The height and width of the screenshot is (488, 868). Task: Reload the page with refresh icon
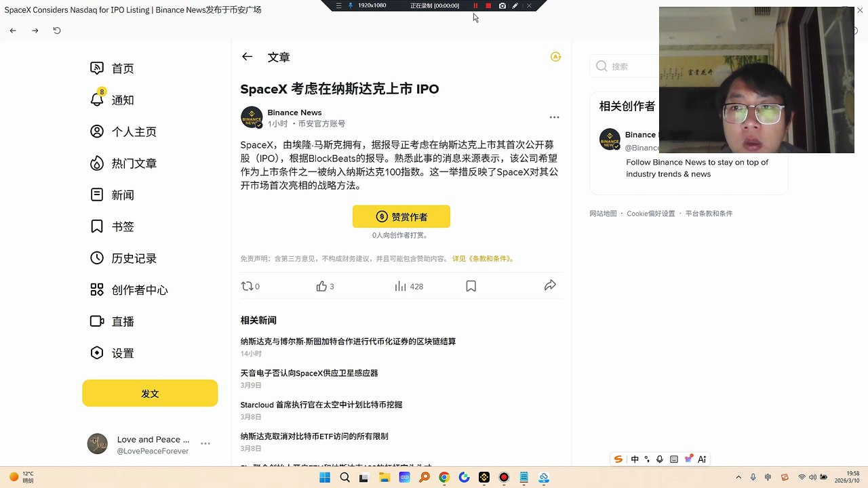[57, 30]
